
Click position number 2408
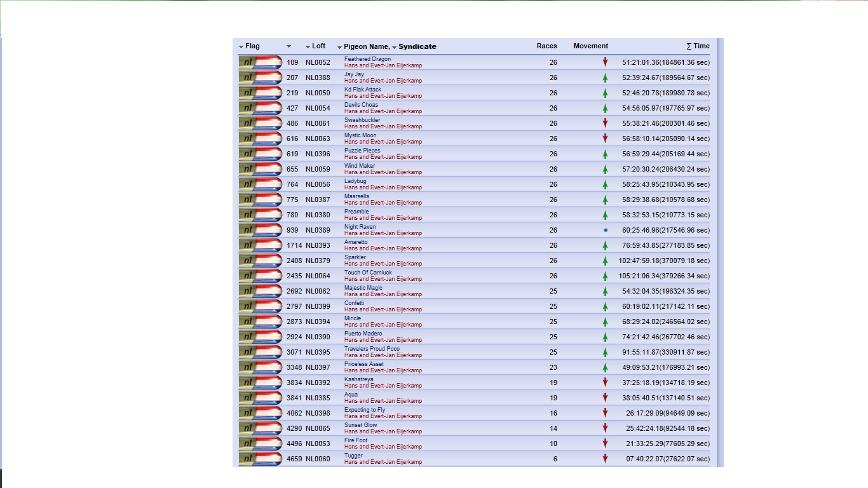(294, 261)
